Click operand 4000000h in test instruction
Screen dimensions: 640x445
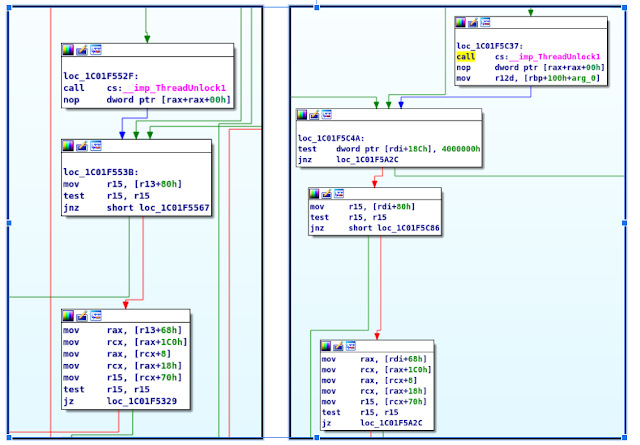(x=461, y=149)
